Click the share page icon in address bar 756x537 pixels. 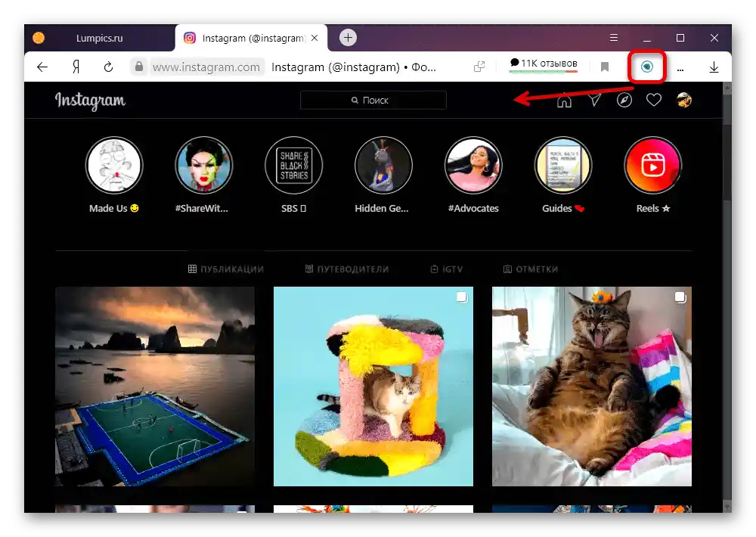tap(479, 67)
